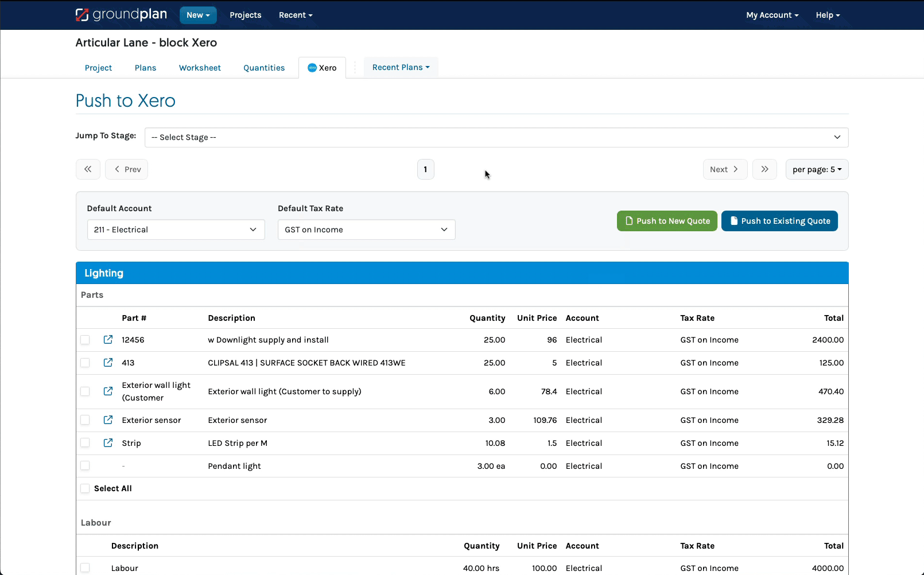This screenshot has height=575, width=924.
Task: Open the Jump To Stage dropdown
Action: click(x=496, y=137)
